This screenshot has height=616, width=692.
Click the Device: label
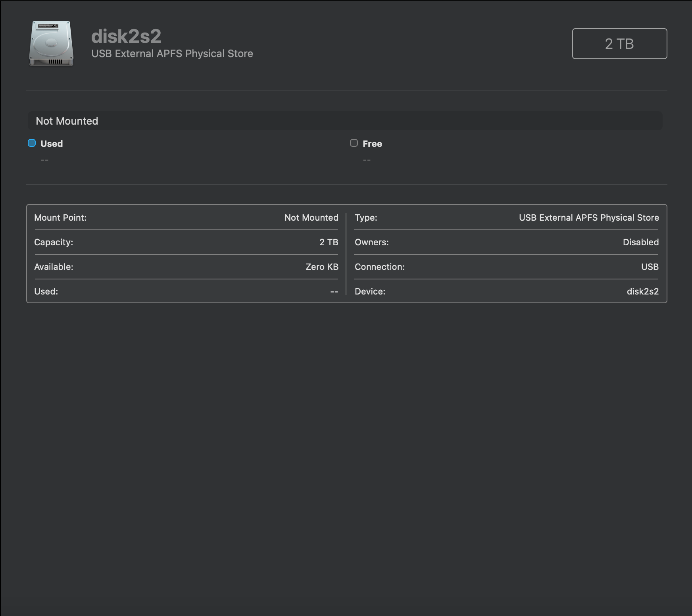[370, 291]
